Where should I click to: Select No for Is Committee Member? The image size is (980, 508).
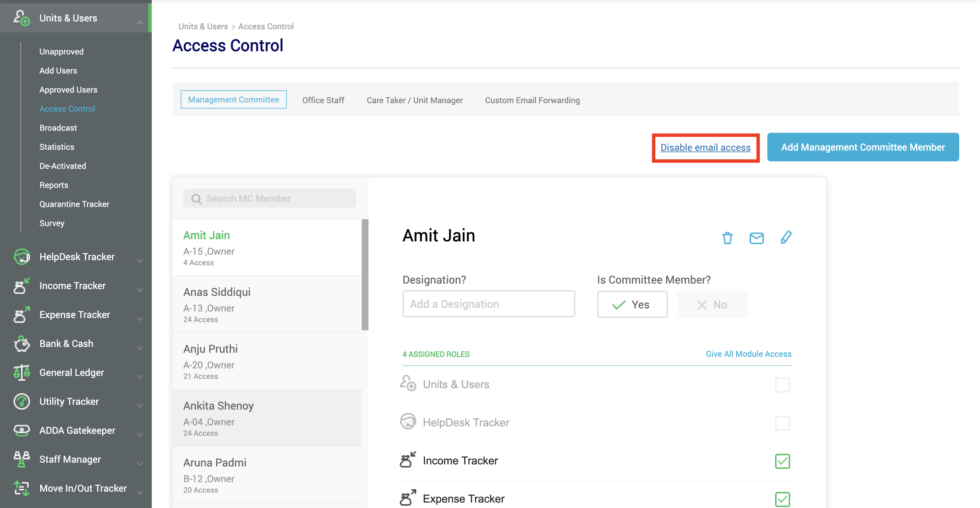pyautogui.click(x=712, y=304)
